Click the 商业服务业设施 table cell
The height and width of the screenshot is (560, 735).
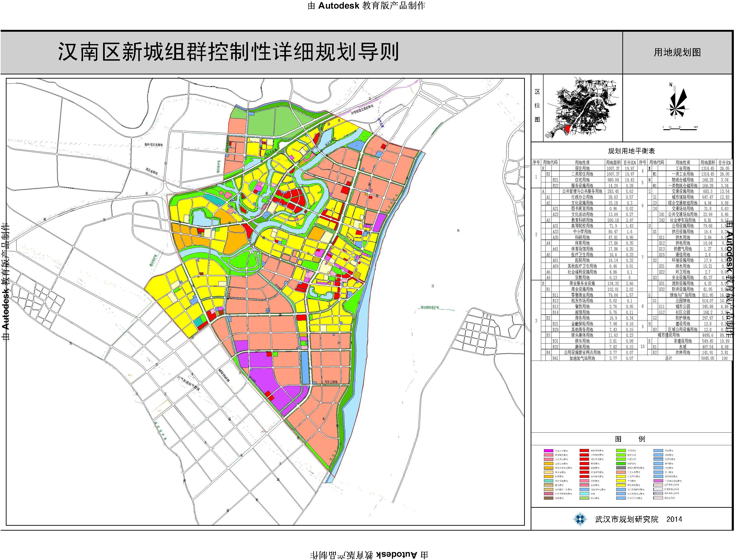(582, 283)
